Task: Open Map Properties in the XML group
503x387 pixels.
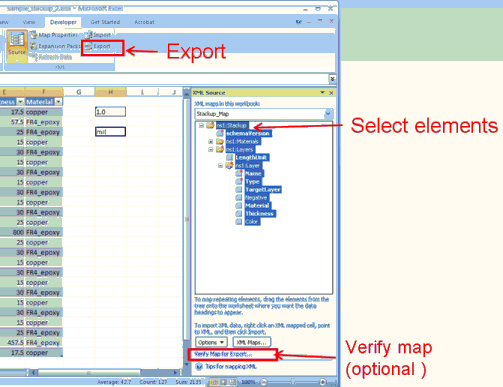Action: point(53,35)
